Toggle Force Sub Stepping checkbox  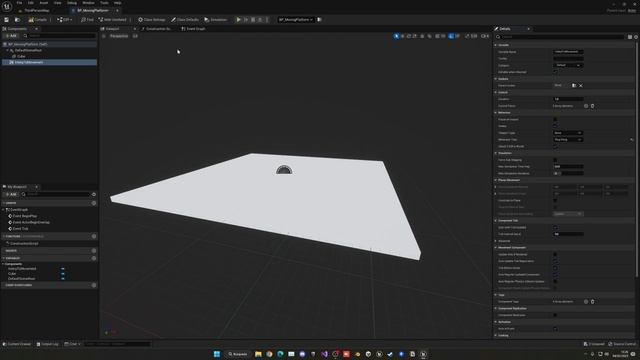(x=555, y=160)
